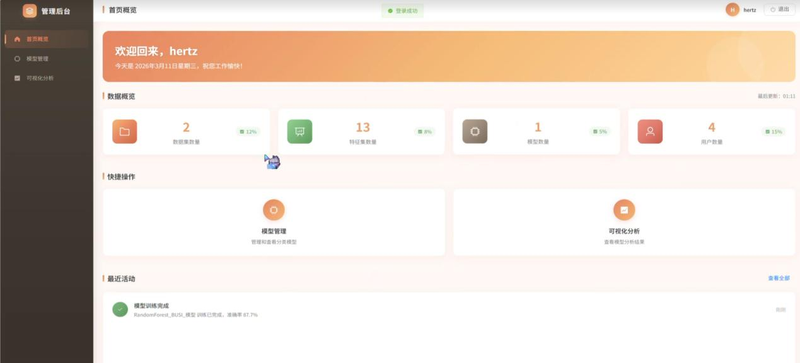
Task: Click the green check icon for 模型训练完成
Action: coord(120,309)
